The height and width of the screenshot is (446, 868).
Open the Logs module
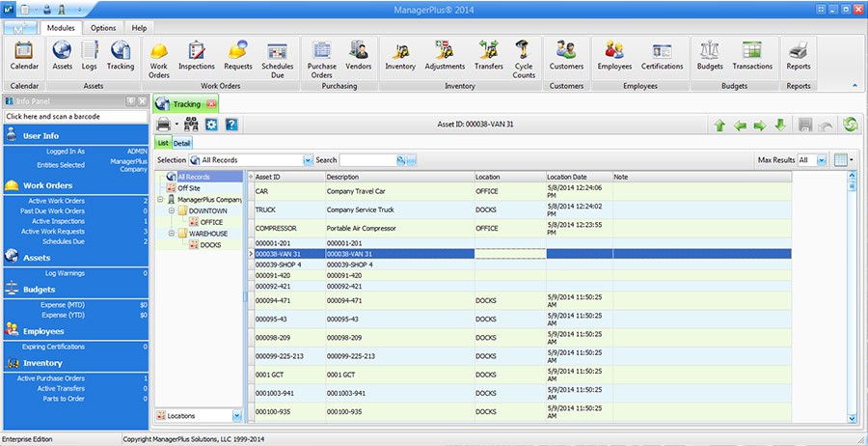[x=89, y=57]
